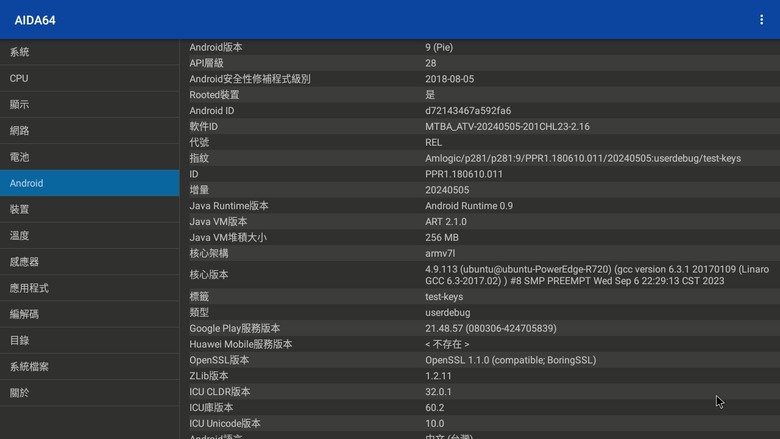Image resolution: width=780 pixels, height=439 pixels.
Task: Select the Rooted裝置 row label
Action: [214, 95]
